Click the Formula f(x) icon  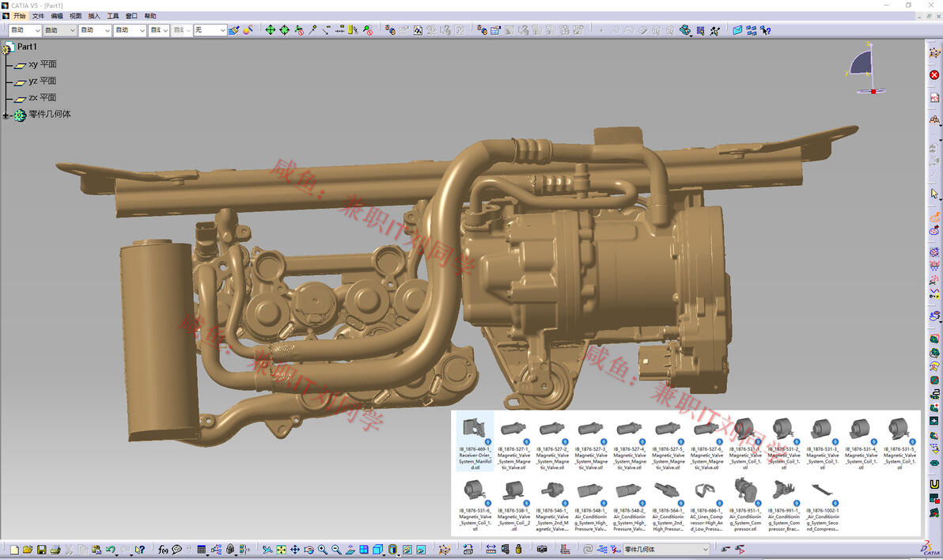[163, 550]
